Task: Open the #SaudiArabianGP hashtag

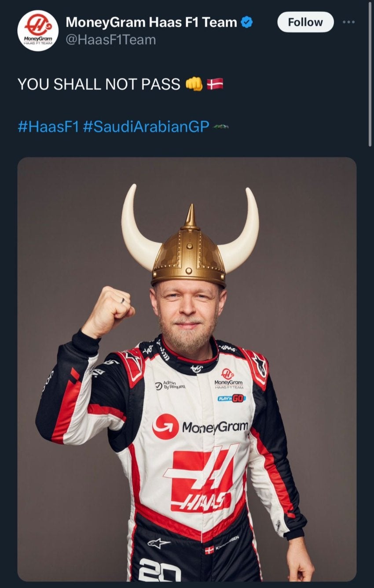Action: click(x=146, y=127)
